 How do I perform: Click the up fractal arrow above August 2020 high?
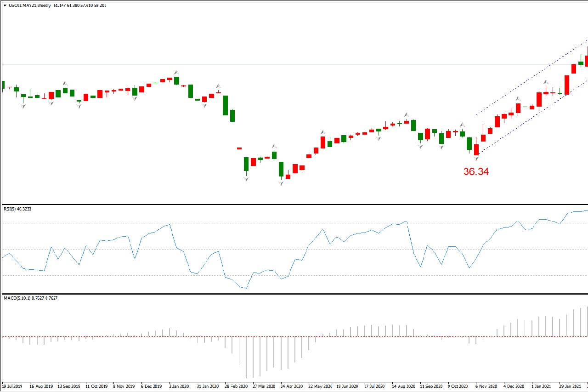point(407,114)
